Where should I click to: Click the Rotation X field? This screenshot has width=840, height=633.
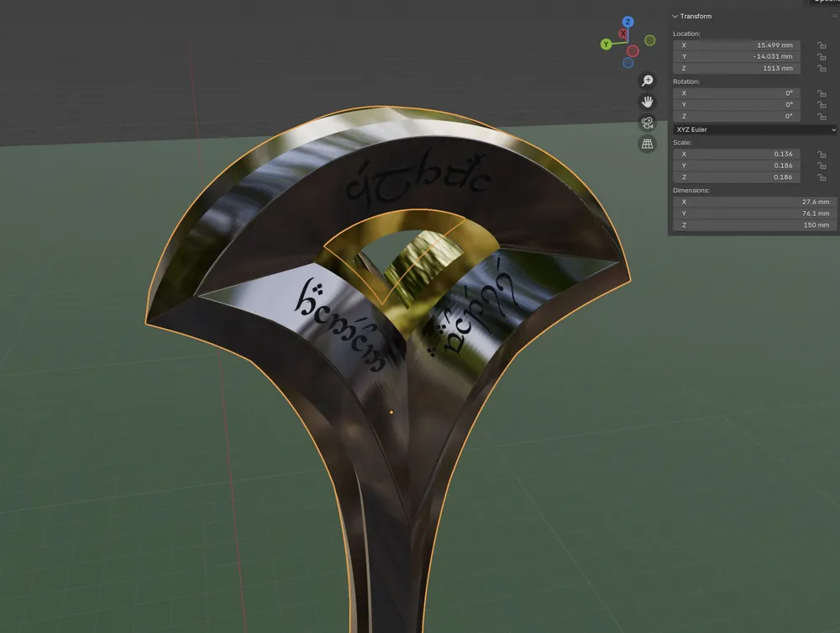click(737, 93)
